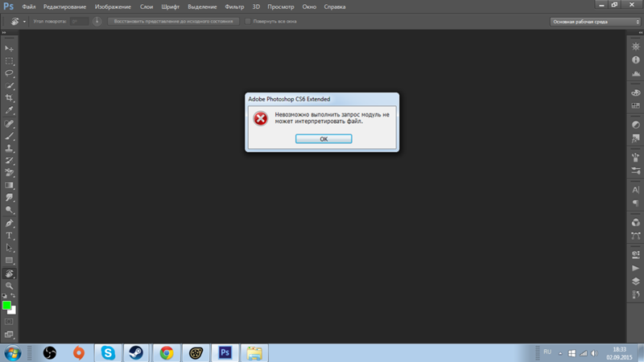The height and width of the screenshot is (362, 644).
Task: Select the Eraser tool
Action: (9, 173)
